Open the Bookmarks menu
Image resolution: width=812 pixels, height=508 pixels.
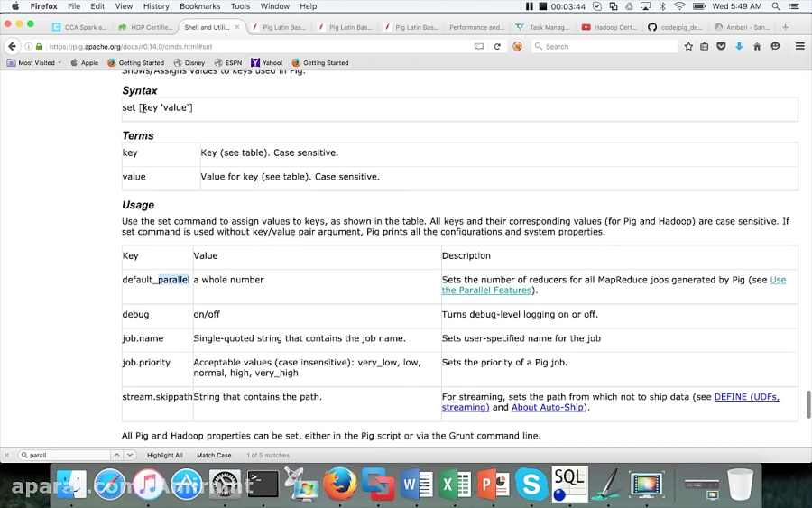199,6
